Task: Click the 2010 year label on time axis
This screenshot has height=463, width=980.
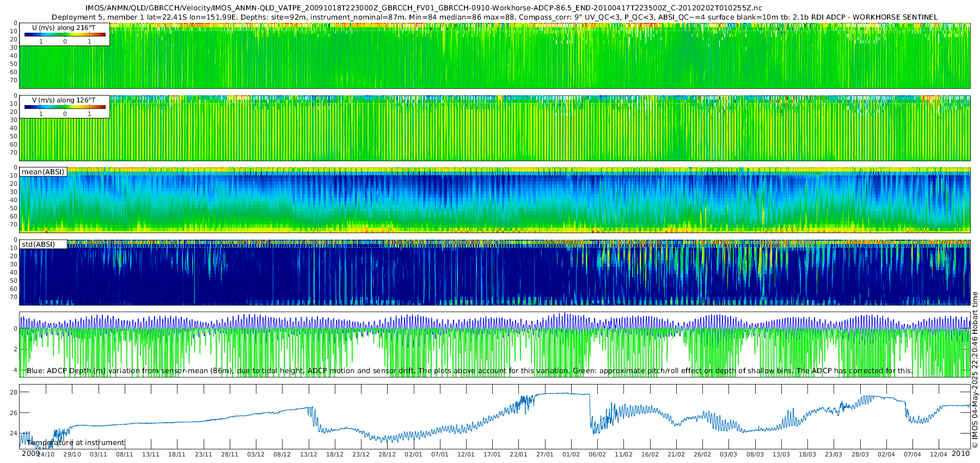Action: (960, 453)
